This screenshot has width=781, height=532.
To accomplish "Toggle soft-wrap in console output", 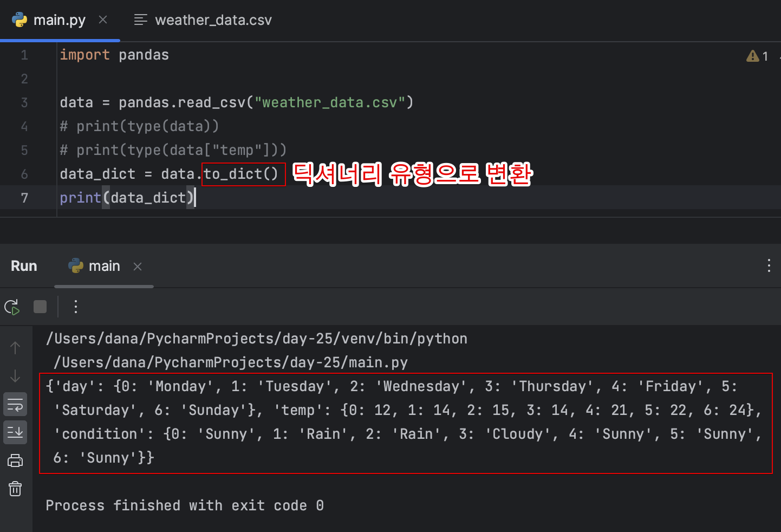I will pos(15,404).
